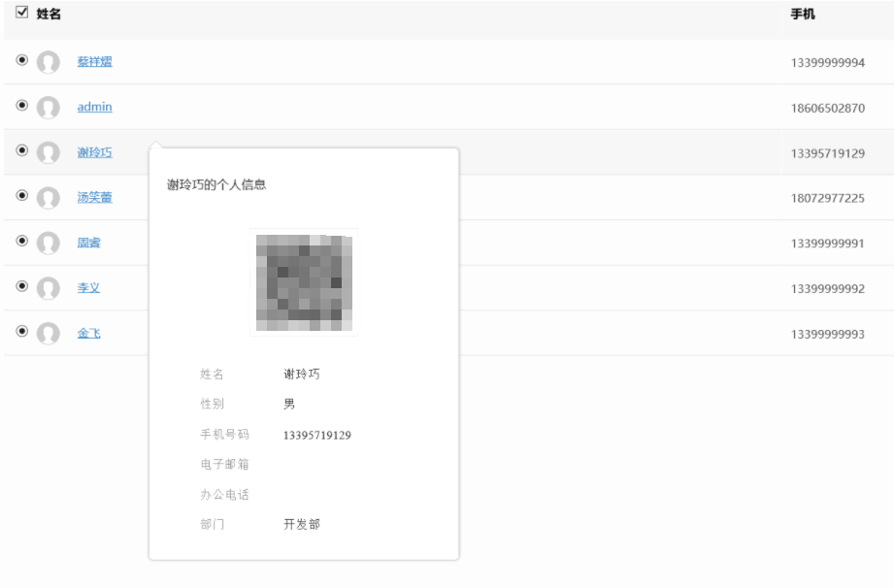Click the 电子邮箱 label in popup
Viewport: 894px width, 588px height.
click(224, 465)
